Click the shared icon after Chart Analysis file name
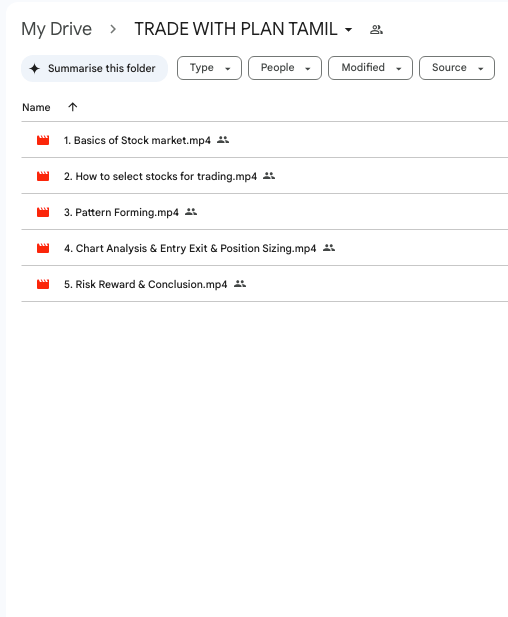The height and width of the screenshot is (617, 508). [329, 248]
